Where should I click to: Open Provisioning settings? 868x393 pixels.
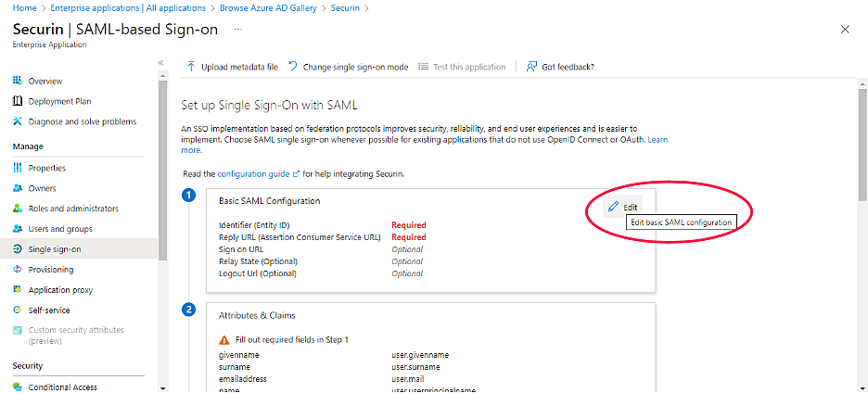[51, 270]
